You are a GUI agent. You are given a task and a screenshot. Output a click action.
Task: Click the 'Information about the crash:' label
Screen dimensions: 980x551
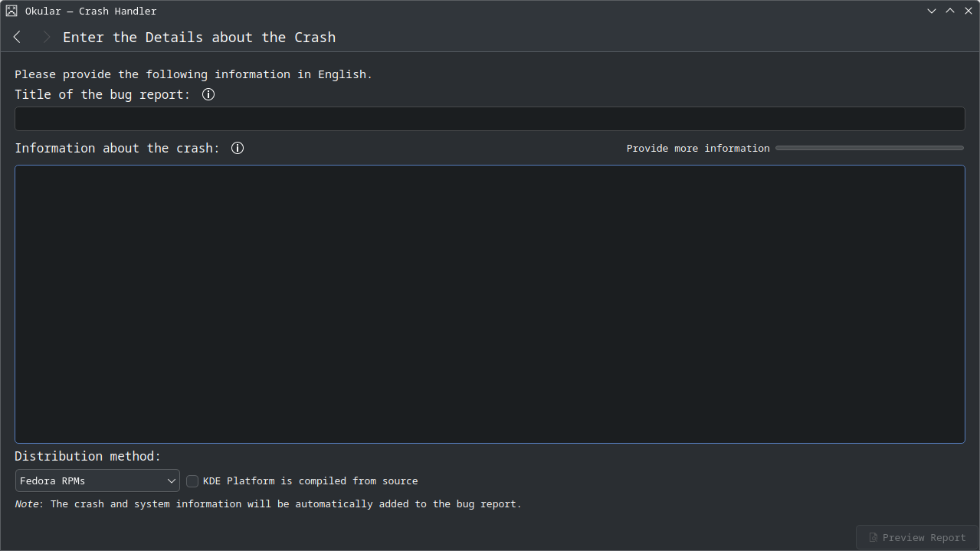coord(117,148)
